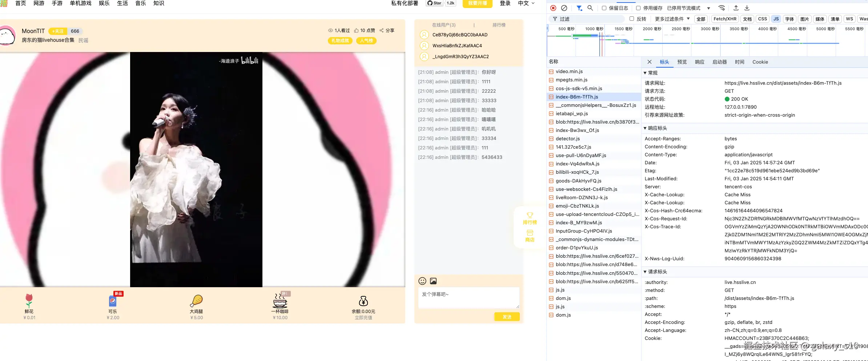Open the 排行榜 ranking trophy icon
The height and width of the screenshot is (361, 868).
pos(530,216)
